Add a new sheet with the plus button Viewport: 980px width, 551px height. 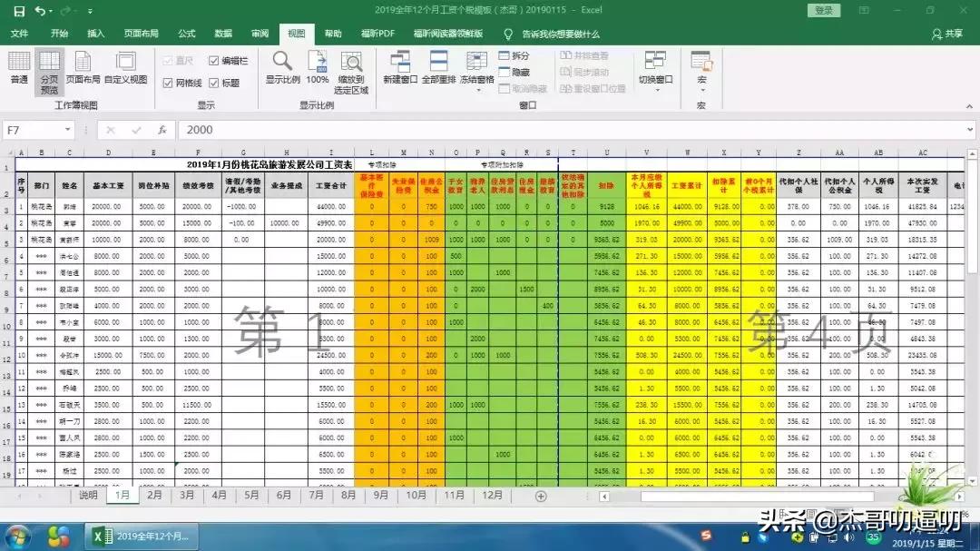540,497
